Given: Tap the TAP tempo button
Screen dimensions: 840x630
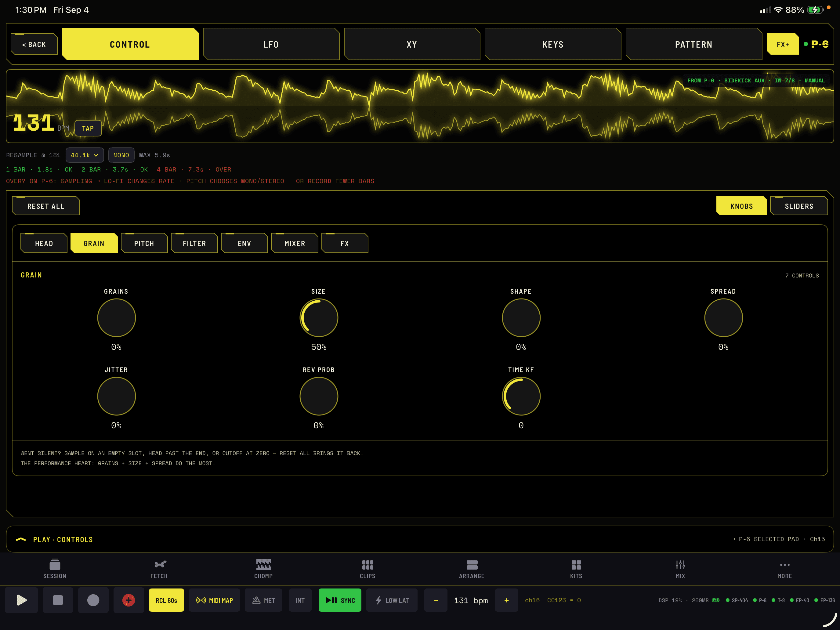Looking at the screenshot, I should click(x=88, y=129).
